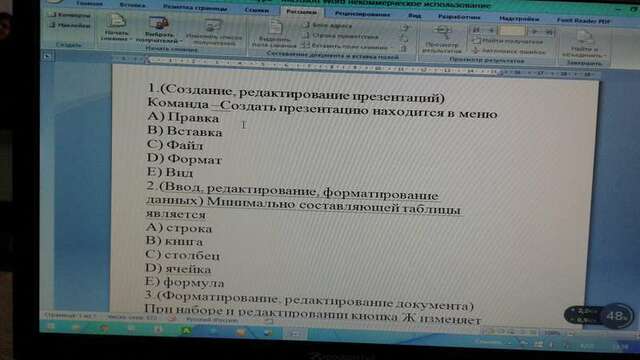Viewport: 640px width, 360px height.
Task: Go to next mail merge record
Action: click(535, 31)
